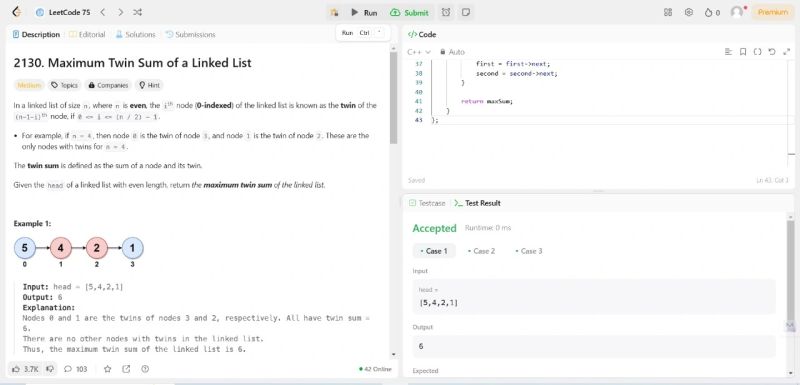Viewport: 800px width, 385px height.
Task: Open the layout manager grid icon
Action: pos(668,12)
